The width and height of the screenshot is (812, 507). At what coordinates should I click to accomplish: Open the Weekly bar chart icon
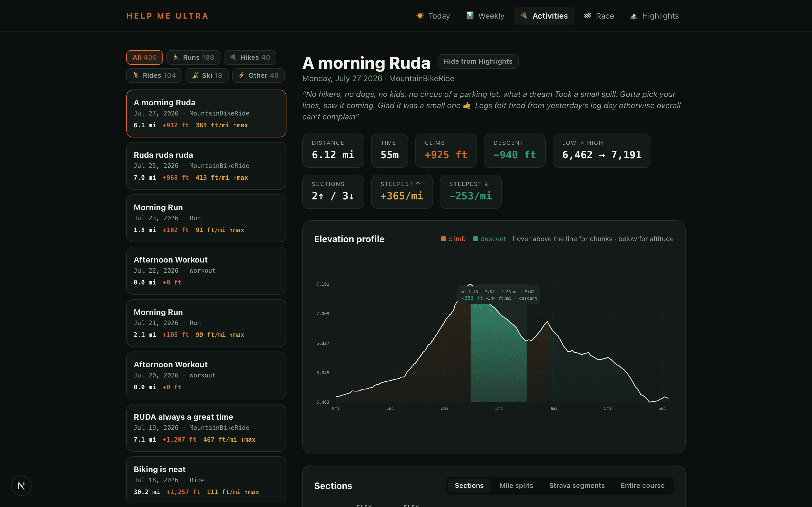470,16
